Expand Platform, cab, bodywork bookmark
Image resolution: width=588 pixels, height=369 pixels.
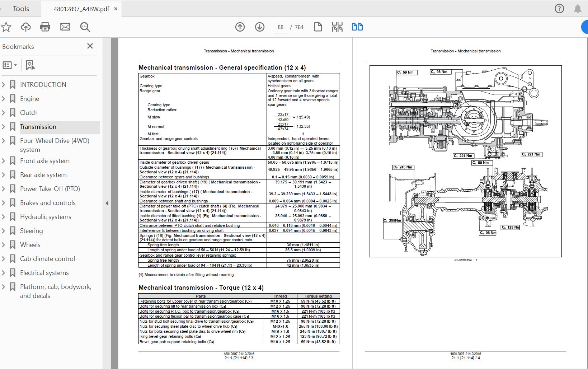(3, 287)
